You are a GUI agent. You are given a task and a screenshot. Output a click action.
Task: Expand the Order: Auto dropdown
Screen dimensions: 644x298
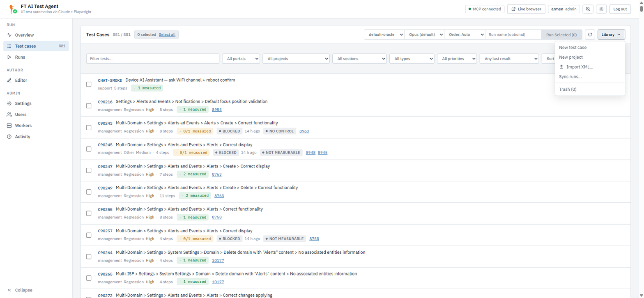pyautogui.click(x=465, y=35)
